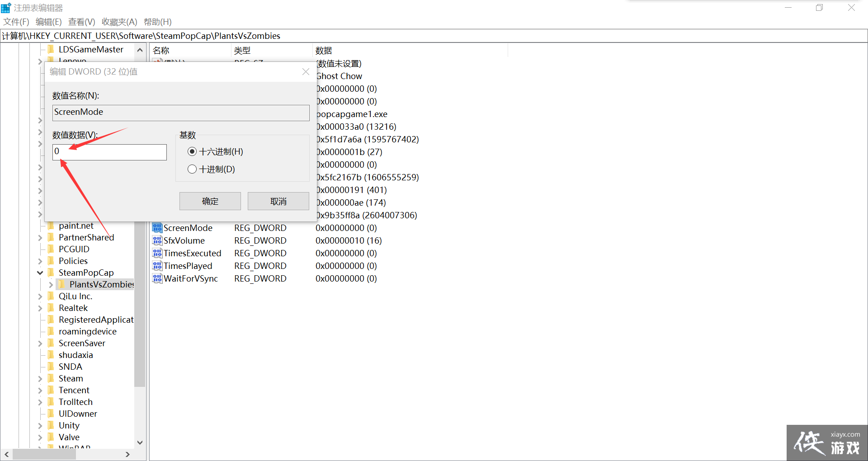This screenshot has width=868, height=461.
Task: Open the 编辑(E) menu
Action: (x=48, y=22)
